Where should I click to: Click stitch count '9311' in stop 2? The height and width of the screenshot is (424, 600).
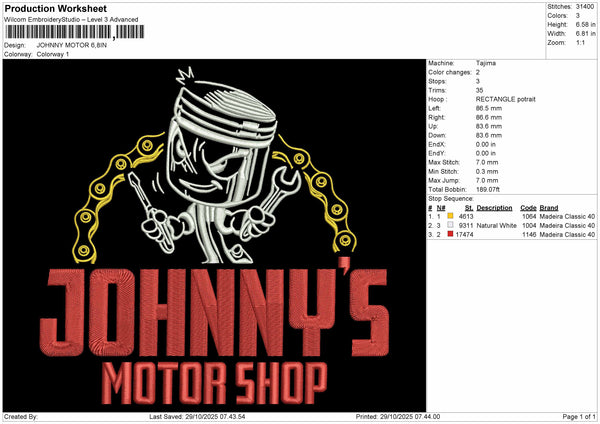pyautogui.click(x=466, y=225)
